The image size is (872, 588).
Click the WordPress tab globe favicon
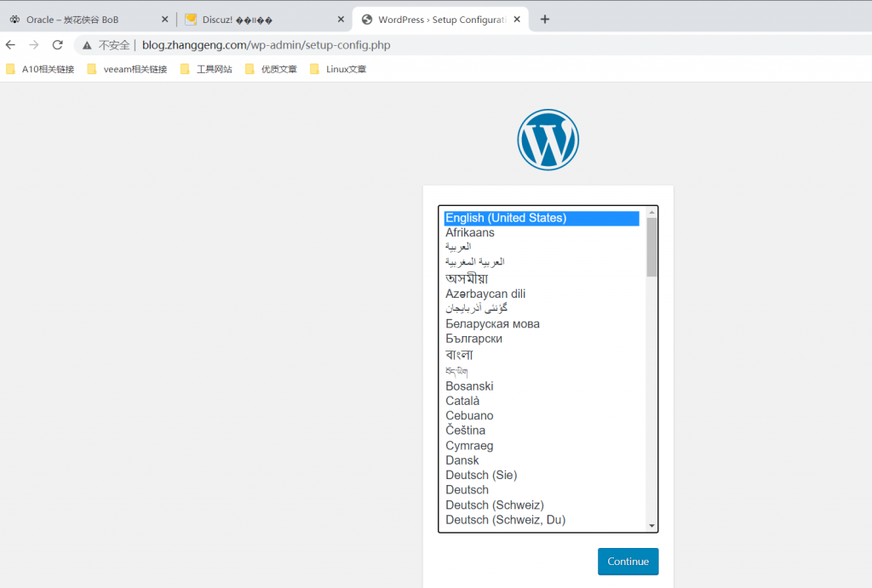point(367,20)
